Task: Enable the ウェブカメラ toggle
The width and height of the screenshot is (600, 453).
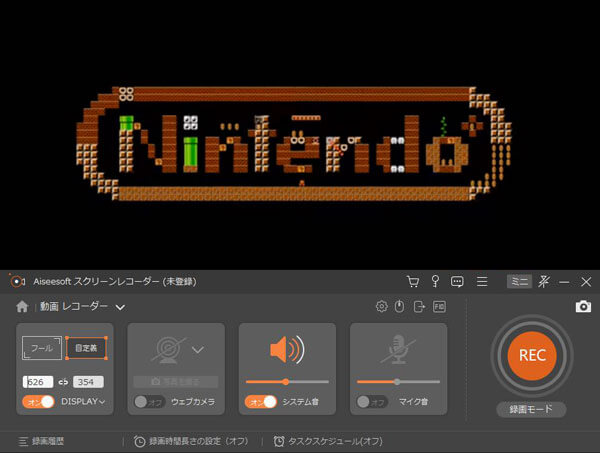Action: click(x=149, y=402)
